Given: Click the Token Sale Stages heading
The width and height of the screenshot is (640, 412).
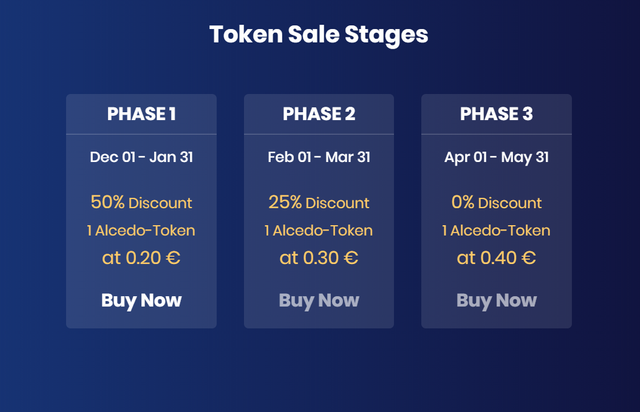Looking at the screenshot, I should (x=319, y=34).
